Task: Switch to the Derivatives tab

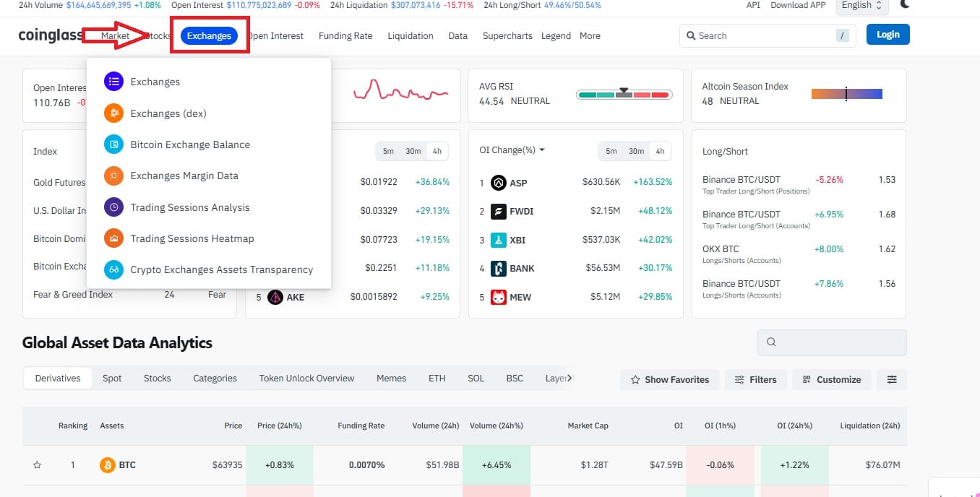Action: point(58,378)
